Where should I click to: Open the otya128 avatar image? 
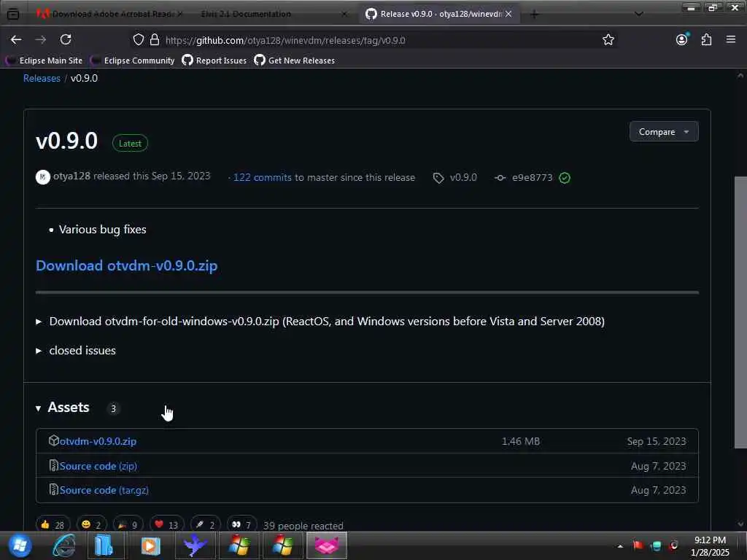point(42,177)
